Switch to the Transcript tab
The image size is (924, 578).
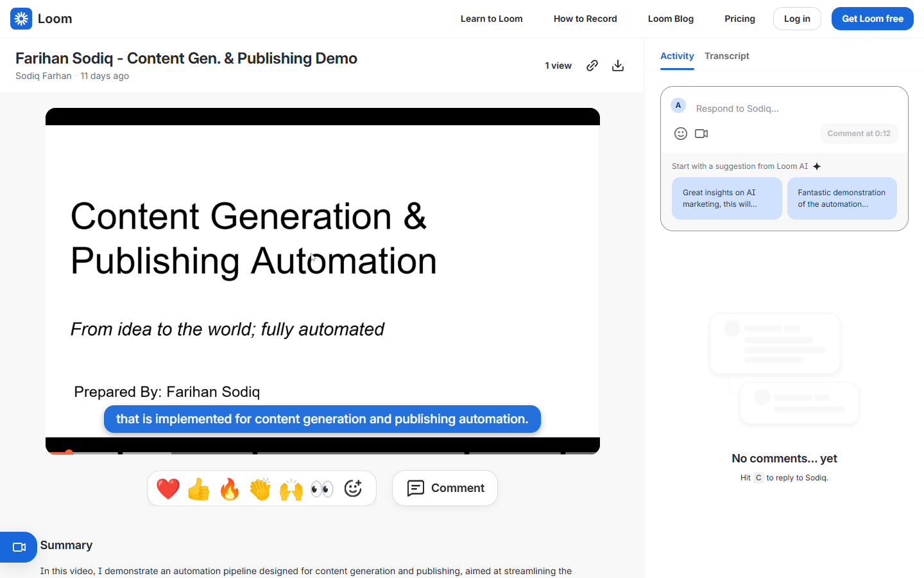(x=727, y=57)
